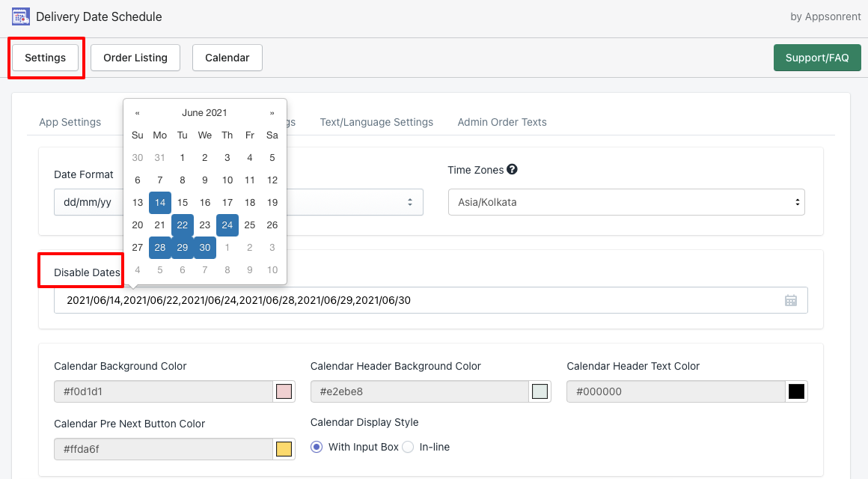Open Admin Order Texts tab
Screen dimensions: 868x479
[502, 123]
